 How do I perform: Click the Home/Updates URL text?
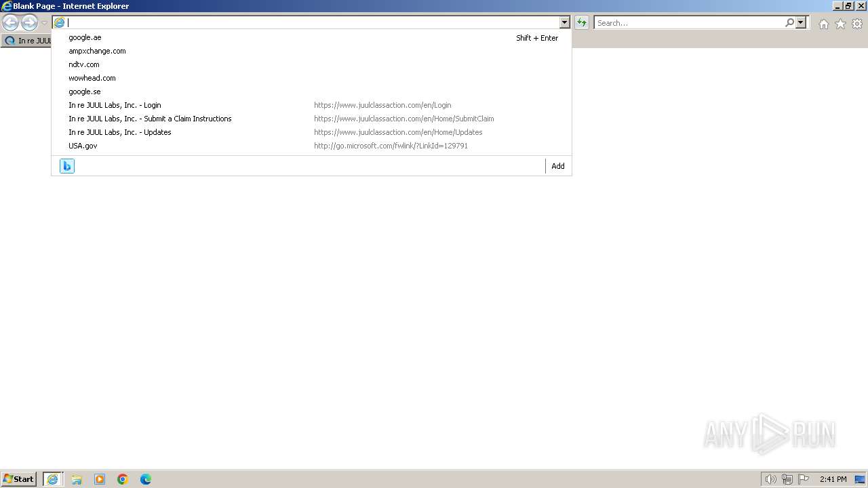coord(398,132)
